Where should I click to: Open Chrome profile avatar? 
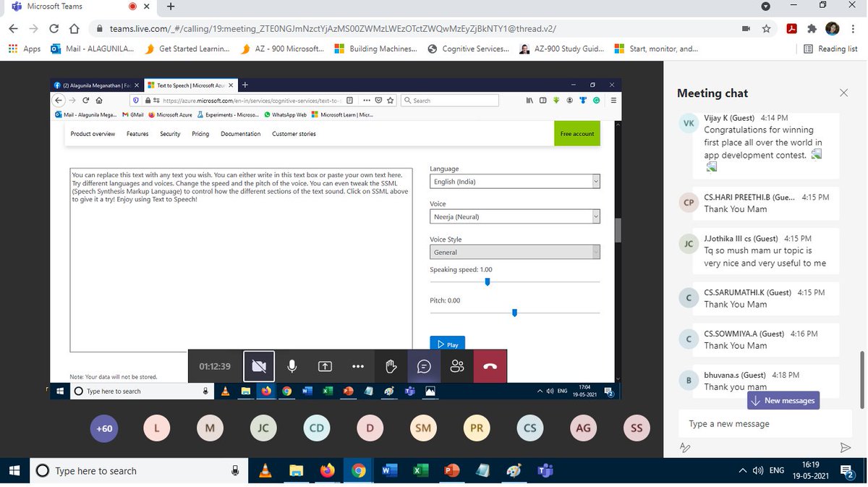pos(833,29)
